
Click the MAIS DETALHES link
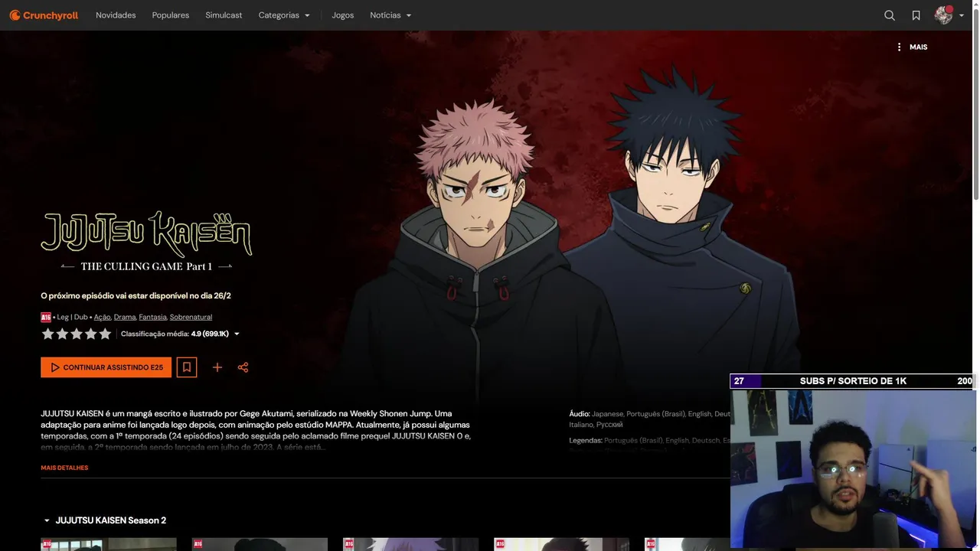click(64, 468)
